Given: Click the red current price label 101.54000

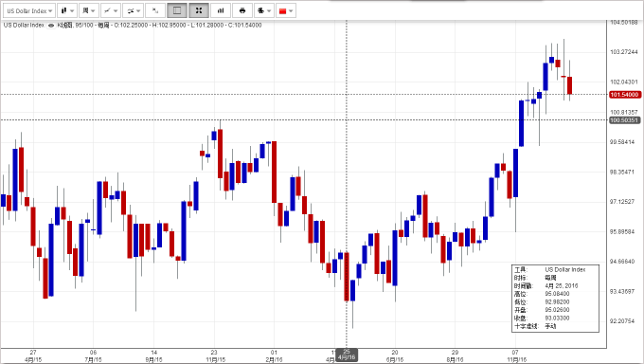Looking at the screenshot, I should (x=624, y=95).
